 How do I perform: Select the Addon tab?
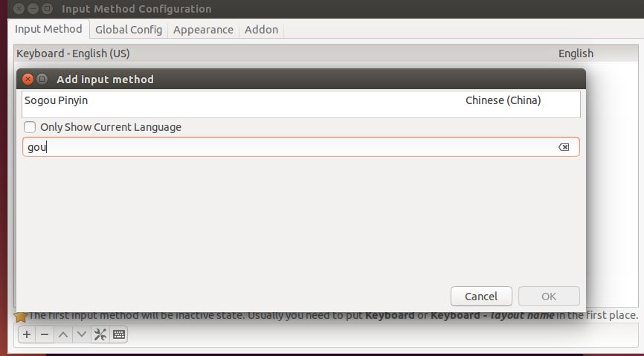[x=261, y=30]
